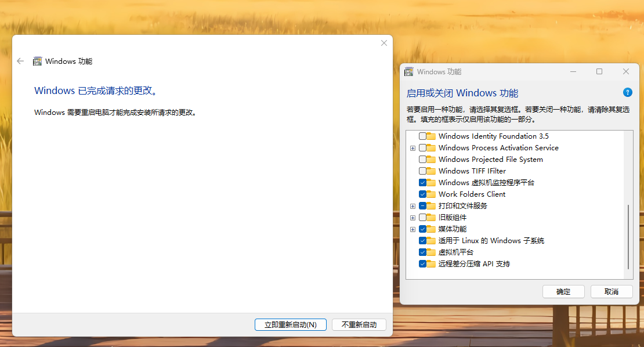Tick the Windows TIFF IFilter checkbox
Screen dimensions: 644x347
[x=422, y=171]
